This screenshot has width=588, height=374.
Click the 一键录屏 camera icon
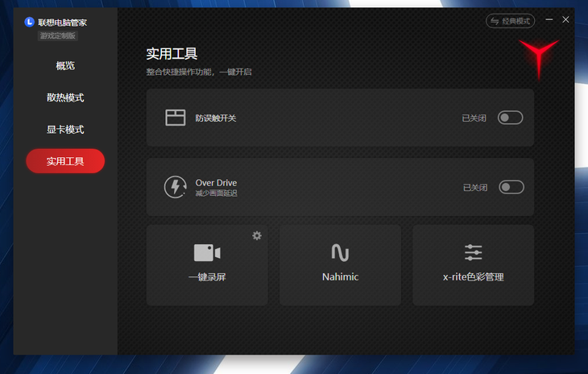click(207, 252)
